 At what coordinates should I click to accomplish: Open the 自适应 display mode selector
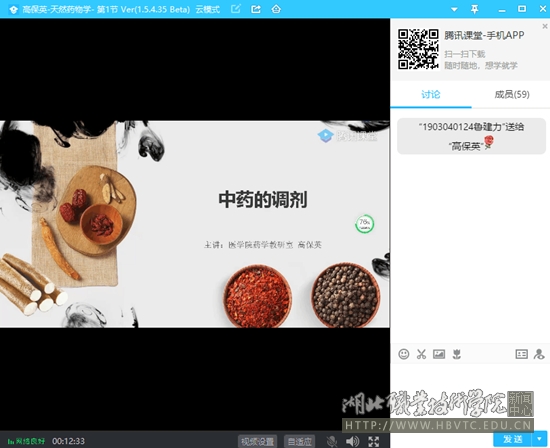(300, 441)
